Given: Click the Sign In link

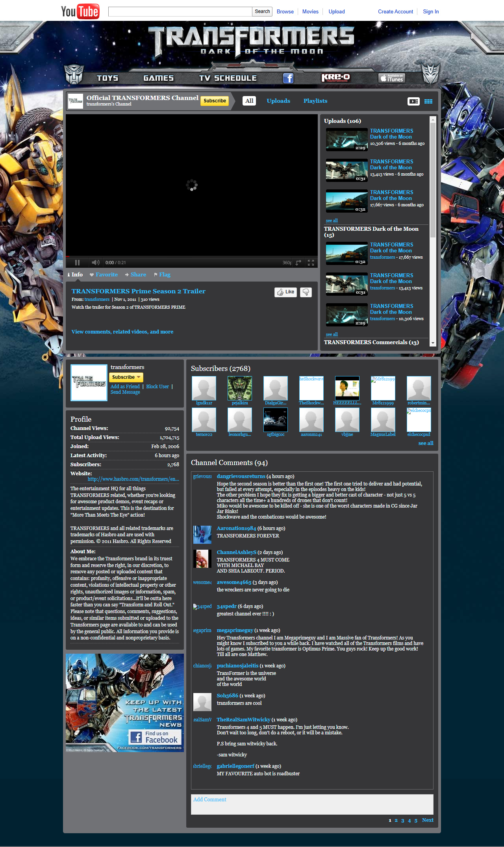Looking at the screenshot, I should pyautogui.click(x=431, y=11).
